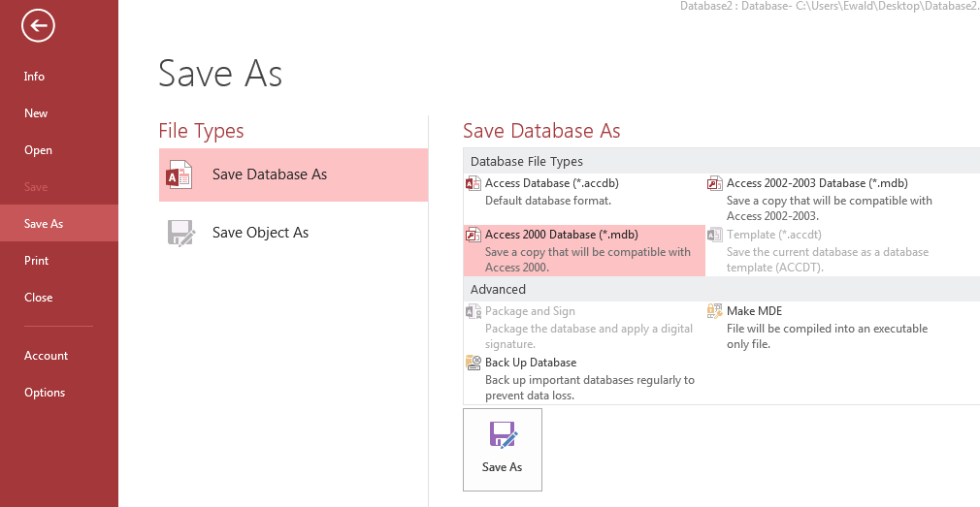Click the purple floppy disk Save As icon
Screen dimensions: 980x507
tap(503, 434)
